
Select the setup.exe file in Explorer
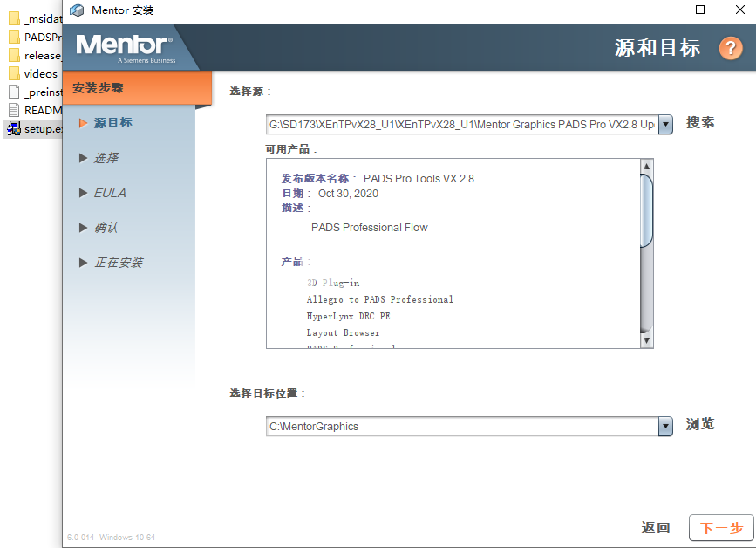pyautogui.click(x=34, y=129)
